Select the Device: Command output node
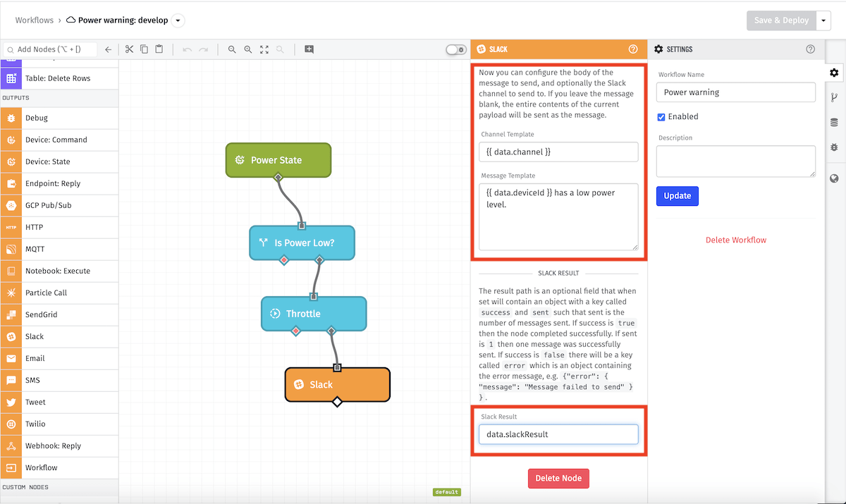Screen dimensions: 846x504 tap(59, 140)
